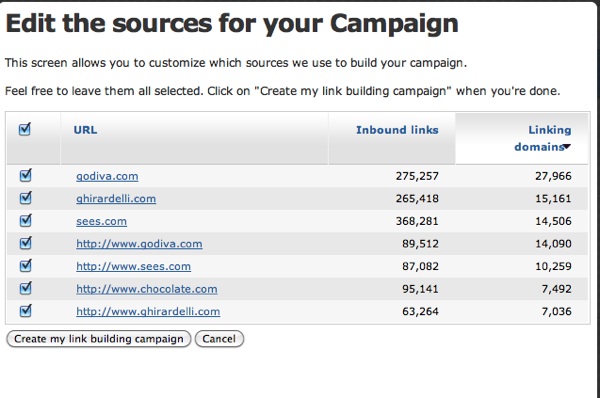Click the sort arrow beside Linking domains

click(567, 147)
